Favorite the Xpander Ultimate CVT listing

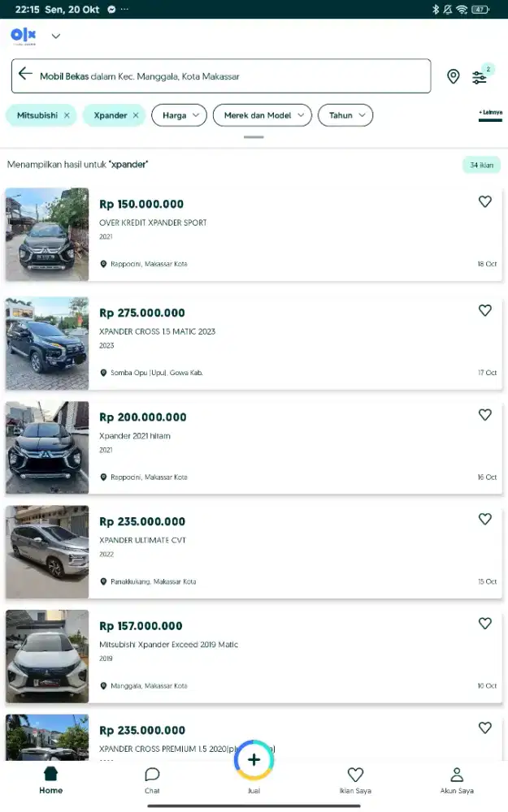point(485,519)
